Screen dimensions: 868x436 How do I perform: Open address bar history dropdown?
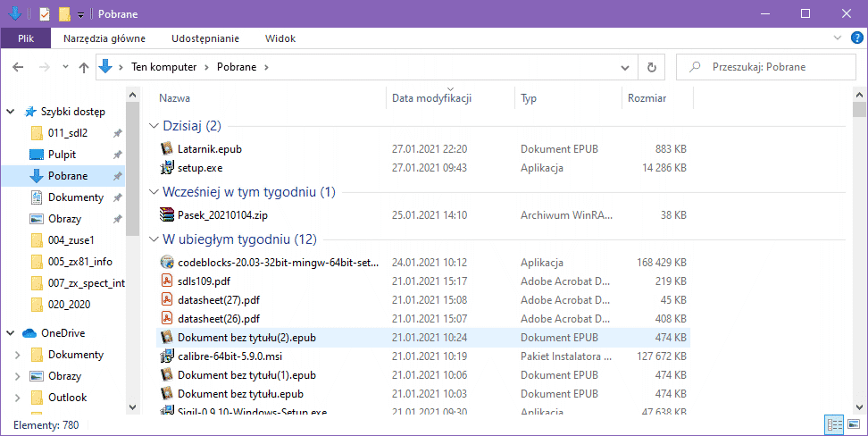(x=627, y=67)
